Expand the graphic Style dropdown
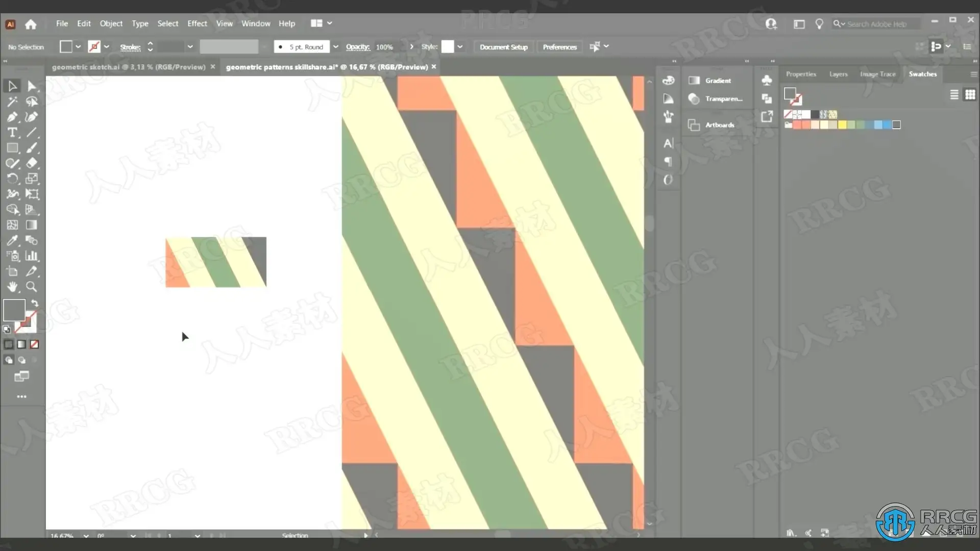The width and height of the screenshot is (980, 551). (x=460, y=47)
